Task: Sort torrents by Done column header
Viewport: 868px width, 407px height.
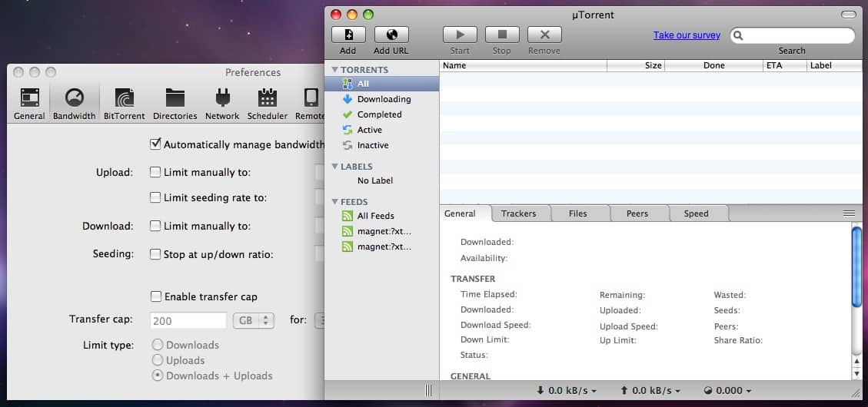Action: [713, 65]
